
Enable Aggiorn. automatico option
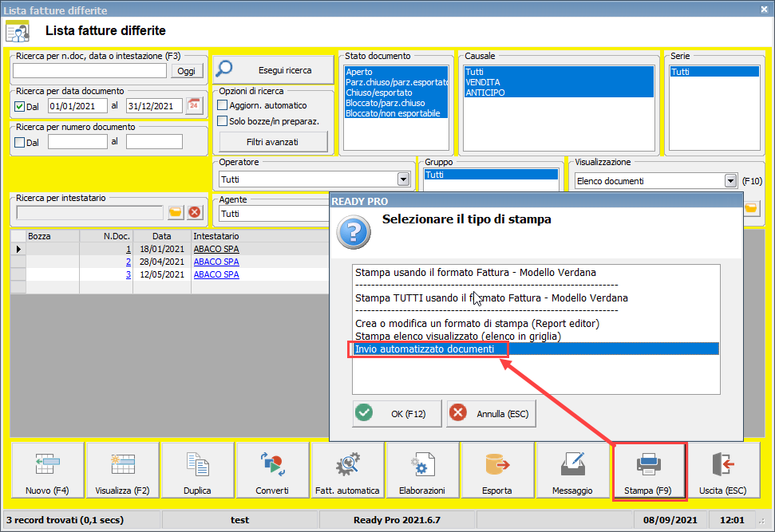pos(223,105)
